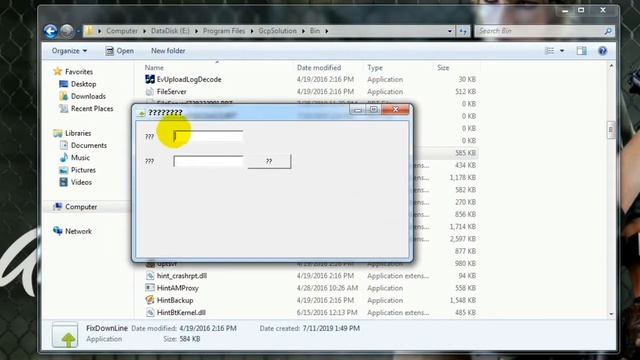Click Program Files in the address path
640x360 pixels.
click(x=224, y=31)
